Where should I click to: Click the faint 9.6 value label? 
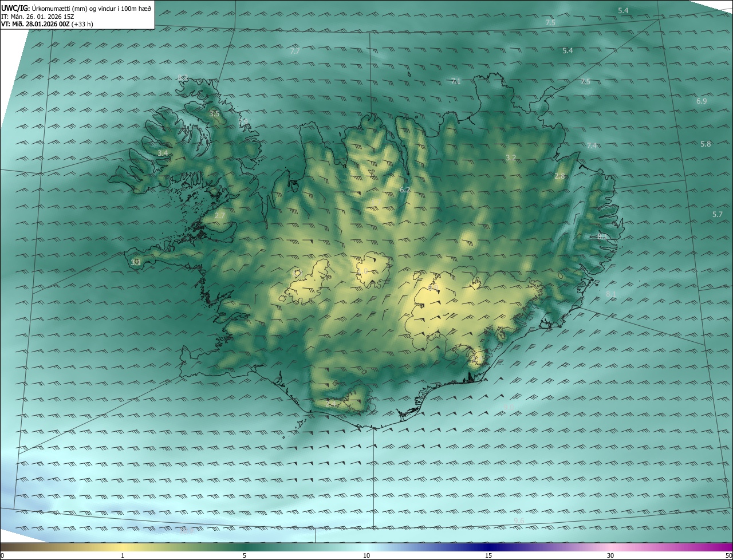(519, 520)
